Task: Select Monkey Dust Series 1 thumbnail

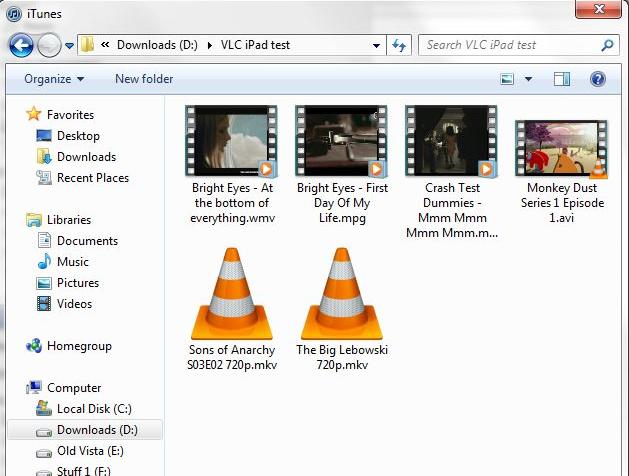Action: click(561, 149)
